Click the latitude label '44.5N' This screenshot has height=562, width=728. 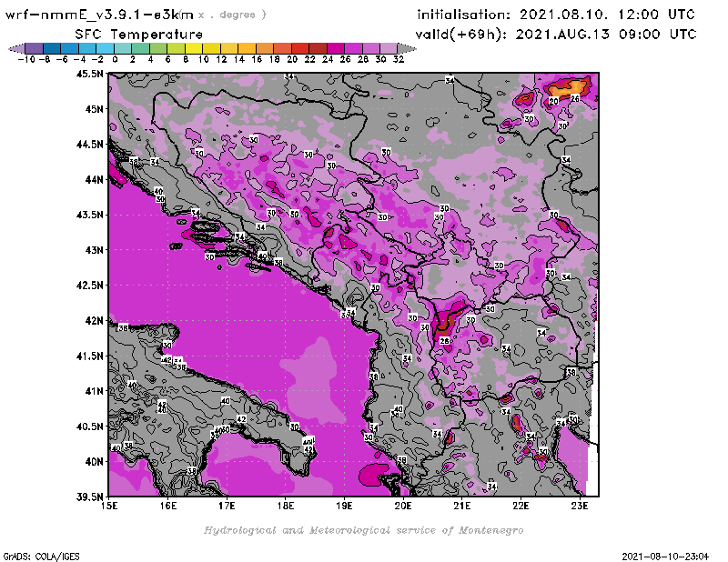coord(89,145)
